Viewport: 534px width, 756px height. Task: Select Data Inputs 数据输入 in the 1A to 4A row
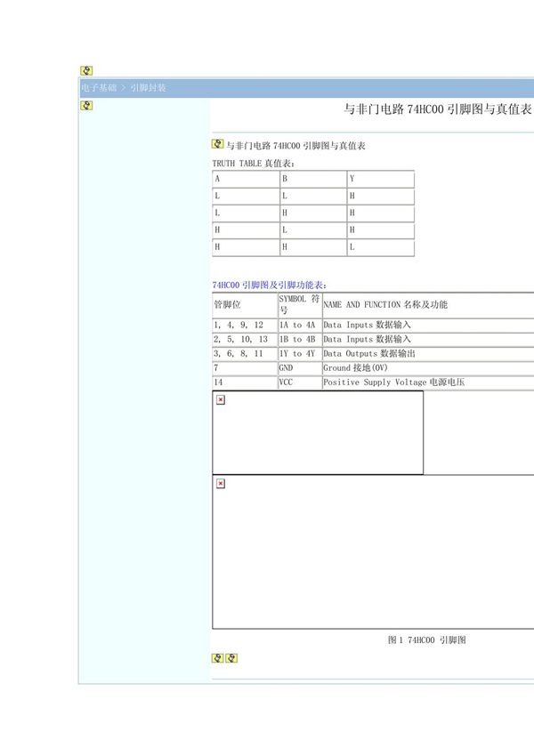click(x=428, y=325)
